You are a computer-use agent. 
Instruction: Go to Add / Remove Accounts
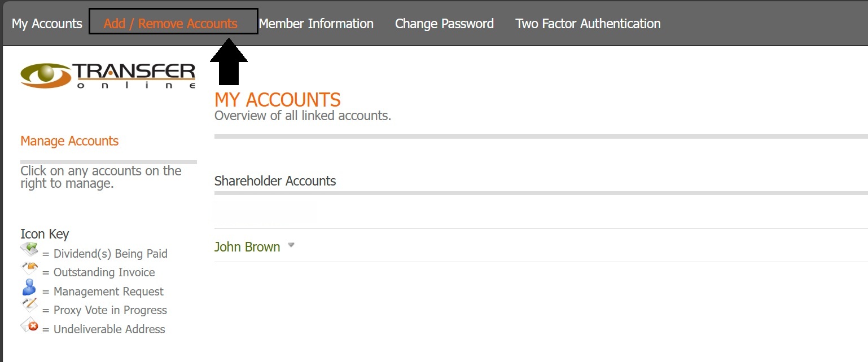[x=170, y=24]
